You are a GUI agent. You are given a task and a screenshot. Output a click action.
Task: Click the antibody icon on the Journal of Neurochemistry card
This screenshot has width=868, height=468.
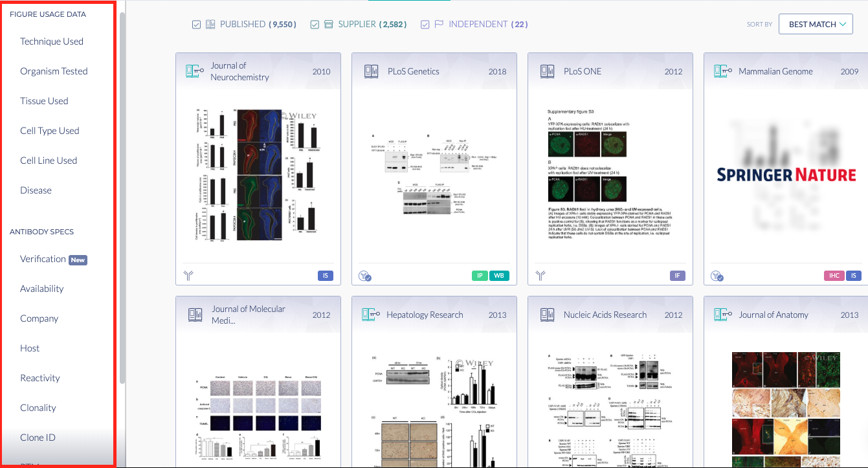click(188, 276)
